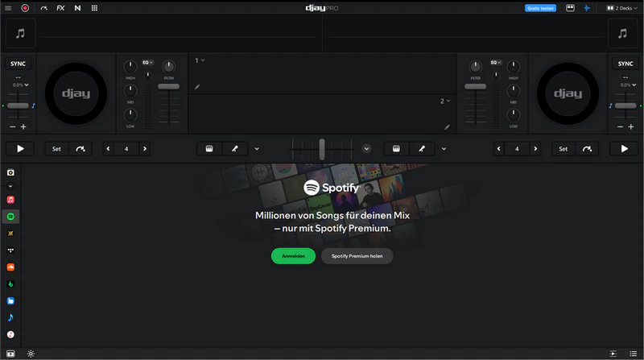The height and width of the screenshot is (360, 644).
Task: Select TIDAL in the library sidebar
Action: pyautogui.click(x=10, y=250)
